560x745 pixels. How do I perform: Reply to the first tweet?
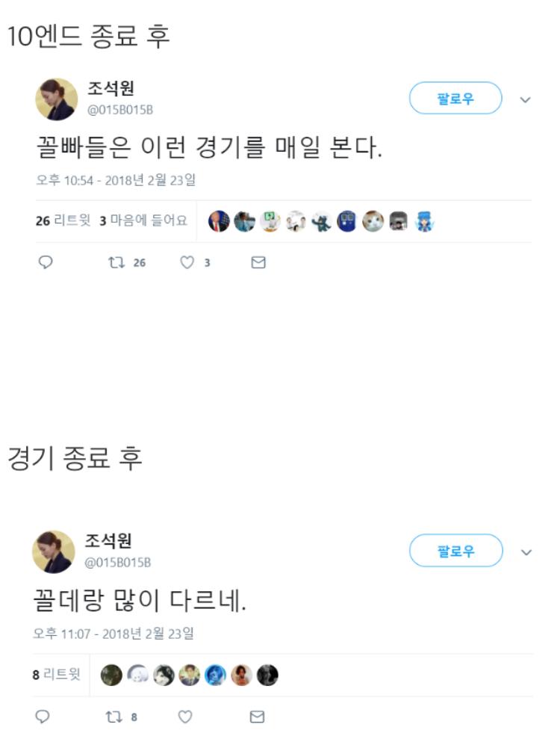click(45, 262)
